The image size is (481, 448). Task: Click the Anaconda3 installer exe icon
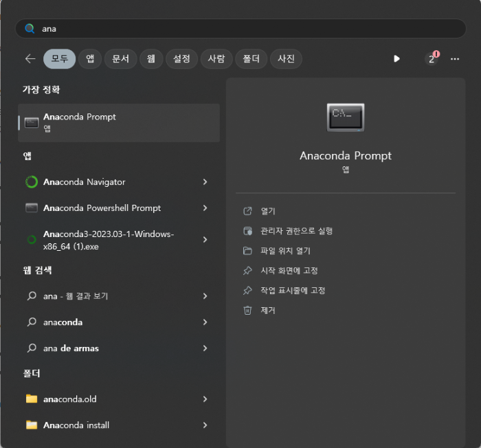32,240
